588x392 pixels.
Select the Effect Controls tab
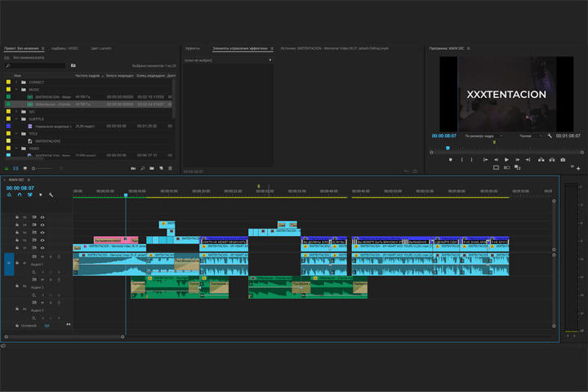tap(240, 48)
